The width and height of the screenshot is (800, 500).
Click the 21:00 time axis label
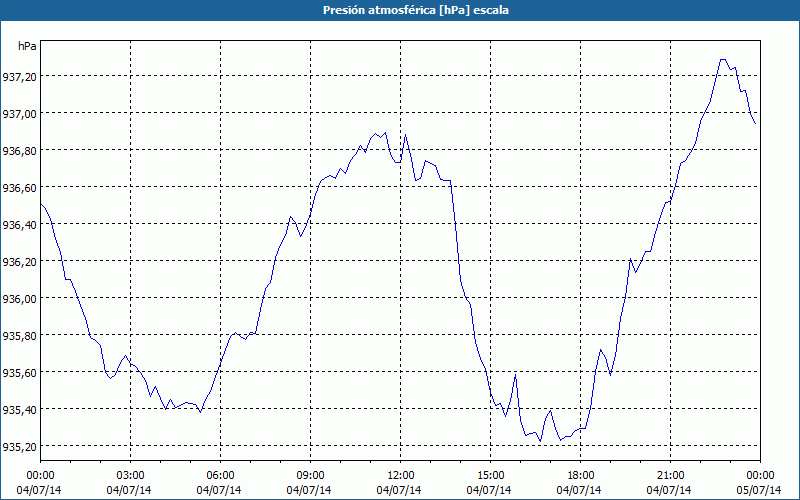pos(670,475)
